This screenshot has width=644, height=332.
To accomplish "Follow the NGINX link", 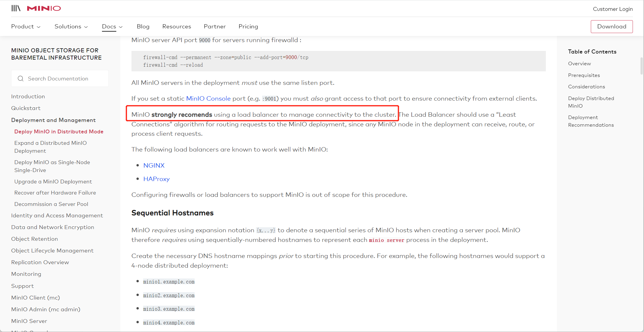I will click(154, 166).
